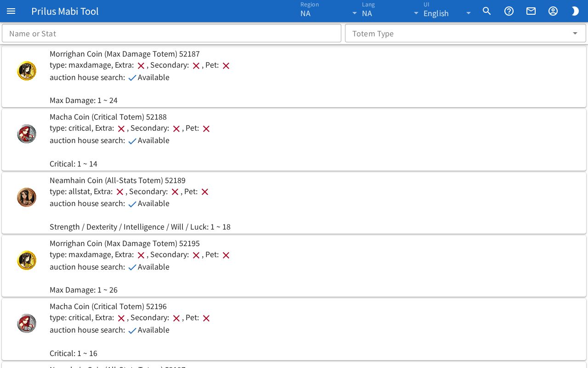This screenshot has height=368, width=588.
Task: Open the hamburger navigation menu
Action: (11, 11)
